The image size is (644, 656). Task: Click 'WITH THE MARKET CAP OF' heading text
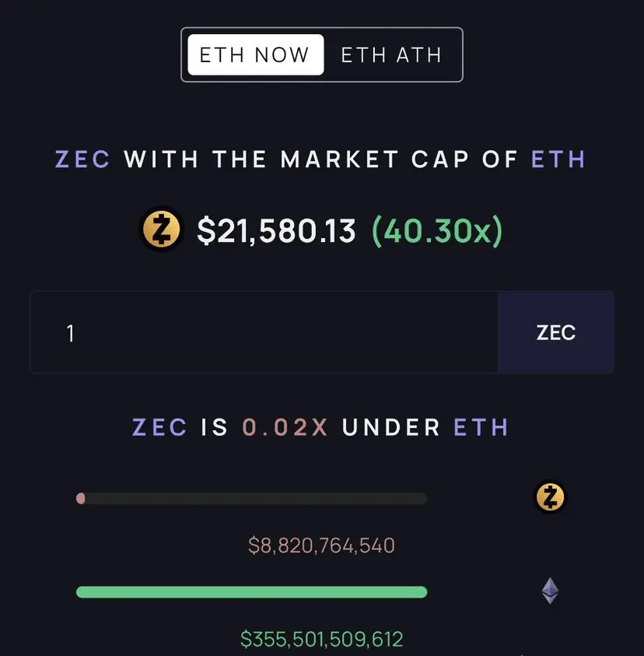(320, 160)
